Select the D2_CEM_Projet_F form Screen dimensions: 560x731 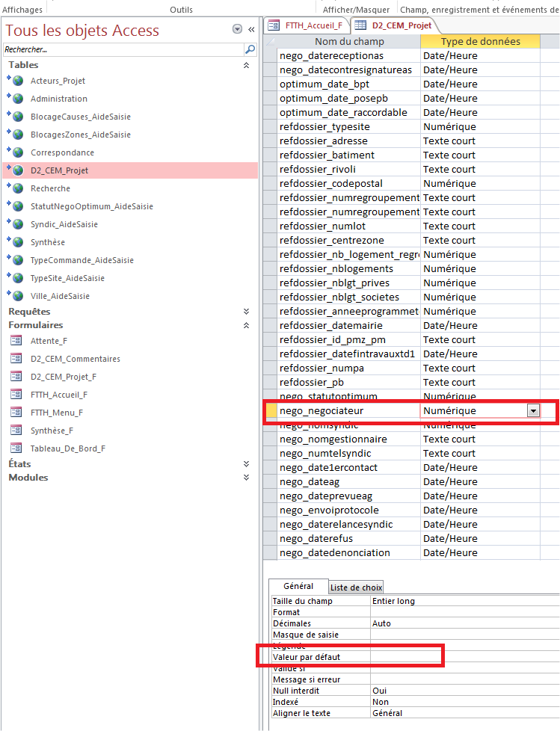pyautogui.click(x=63, y=377)
